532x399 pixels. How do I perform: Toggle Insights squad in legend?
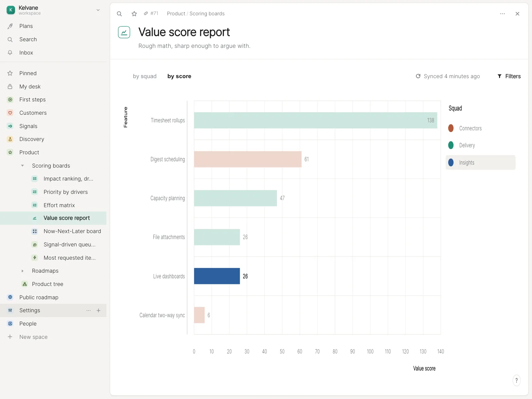(x=480, y=163)
